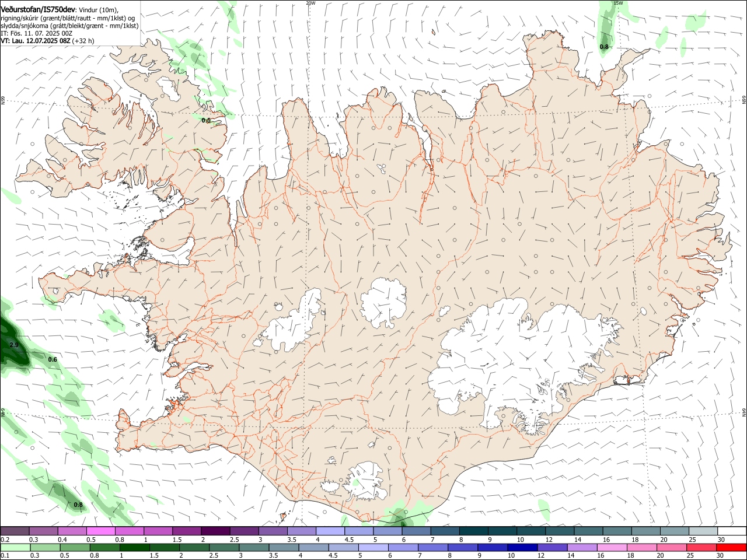Click the 15W longitude label
Viewport: 747px width, 560px height.
point(618,3)
